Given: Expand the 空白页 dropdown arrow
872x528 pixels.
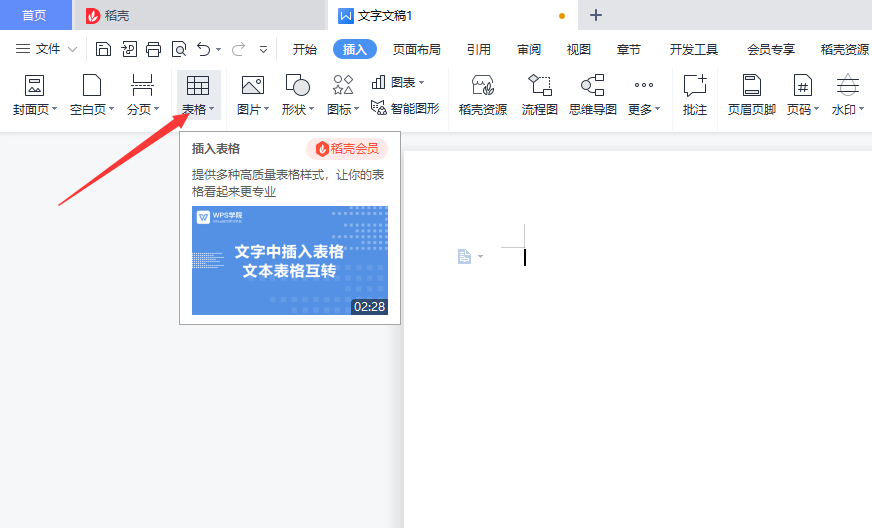Looking at the screenshot, I should click(x=111, y=109).
